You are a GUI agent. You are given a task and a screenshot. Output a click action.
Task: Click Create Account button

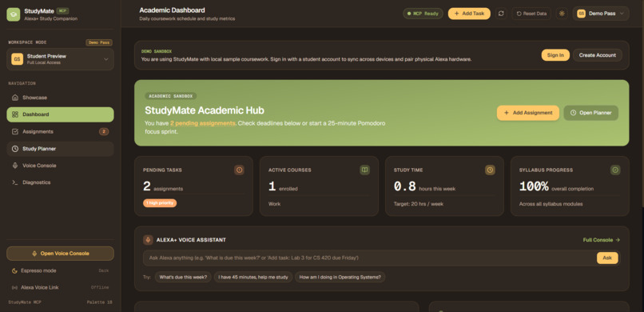(597, 55)
